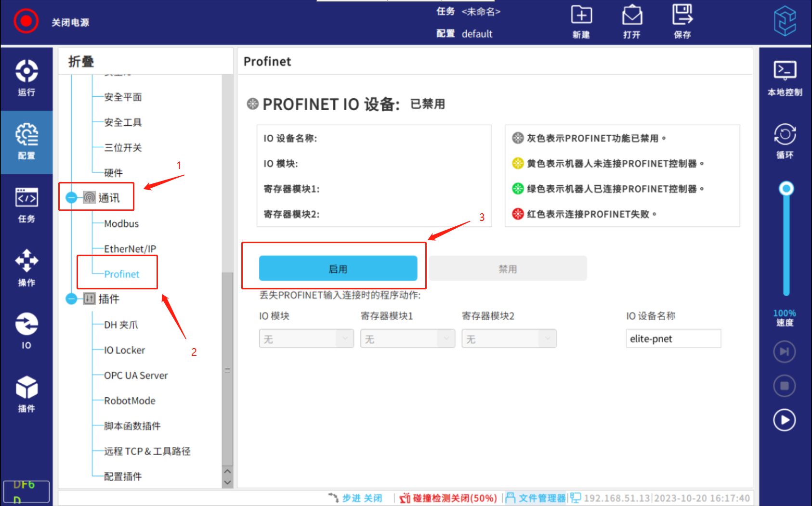Viewport: 812px width, 506px height.
Task: Switch to the 运行 tab in sidebar
Action: 26,78
